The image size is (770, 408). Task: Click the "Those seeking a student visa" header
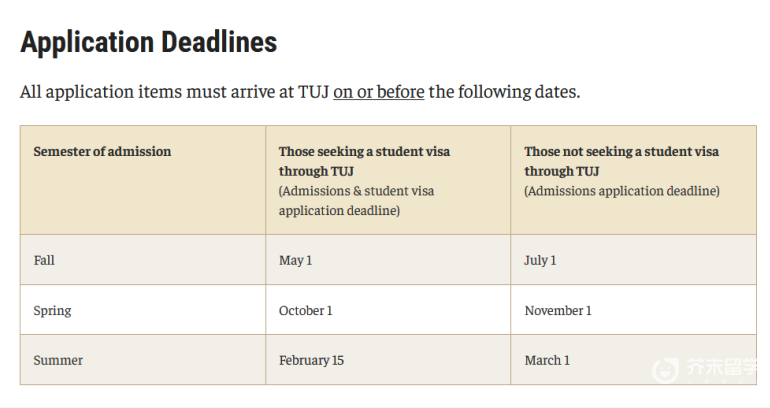[x=364, y=161]
